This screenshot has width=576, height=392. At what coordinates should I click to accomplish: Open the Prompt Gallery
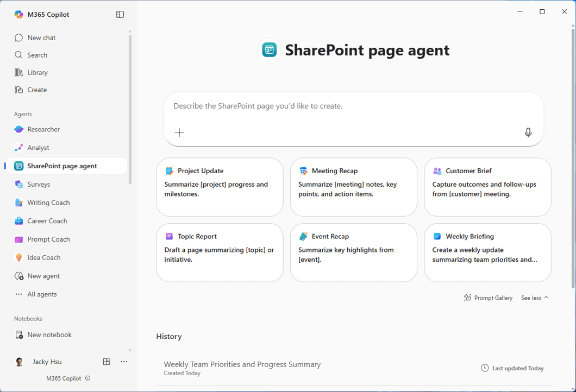[x=488, y=298]
